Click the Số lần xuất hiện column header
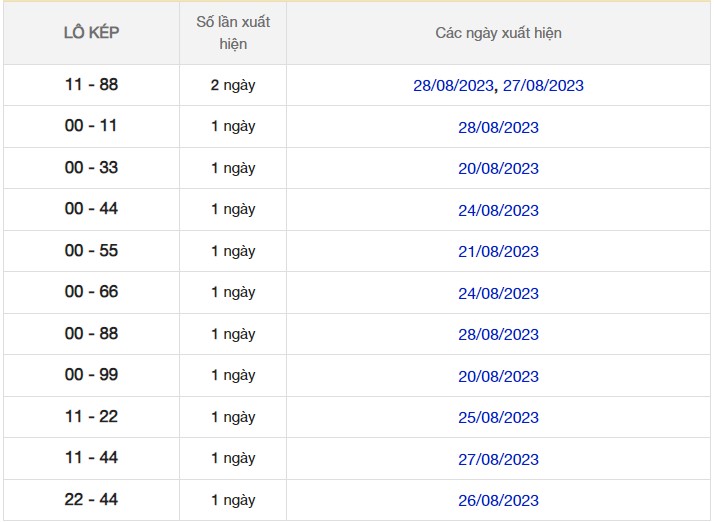This screenshot has width=714, height=522. (233, 33)
